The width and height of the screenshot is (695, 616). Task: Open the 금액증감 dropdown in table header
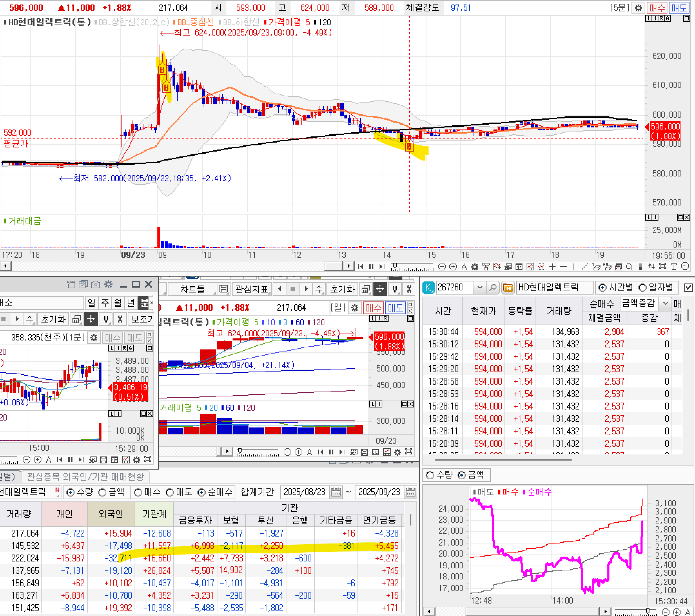[665, 304]
